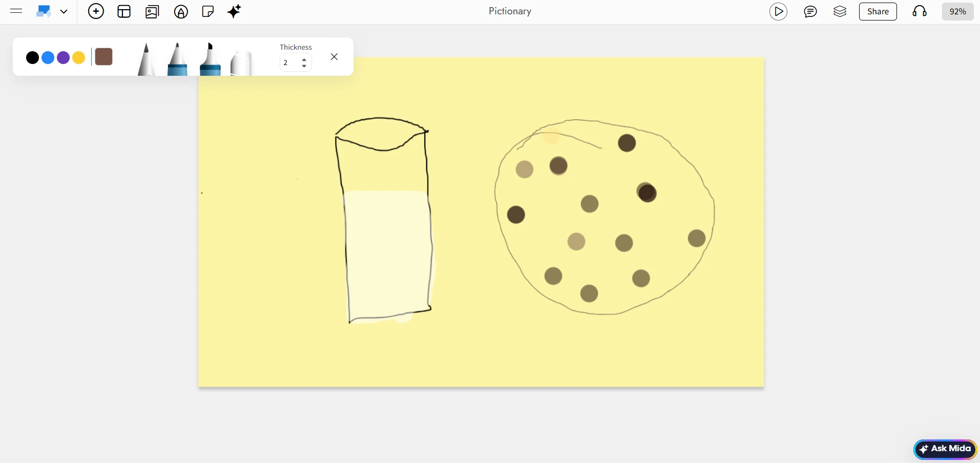
Task: Open the comments panel
Action: click(810, 11)
